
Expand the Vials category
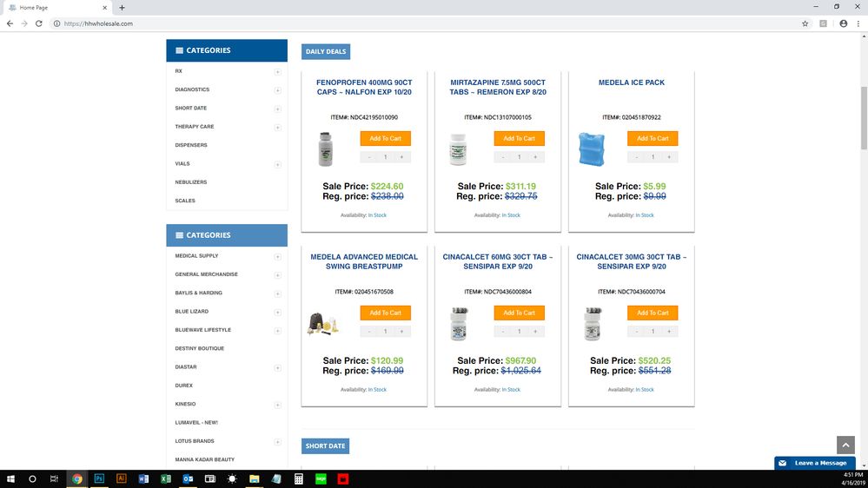[x=277, y=164]
